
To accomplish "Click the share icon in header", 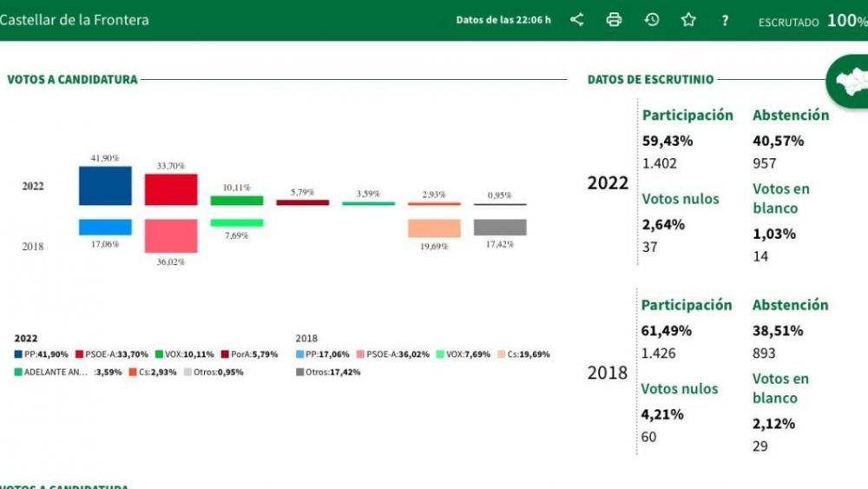I will (577, 20).
